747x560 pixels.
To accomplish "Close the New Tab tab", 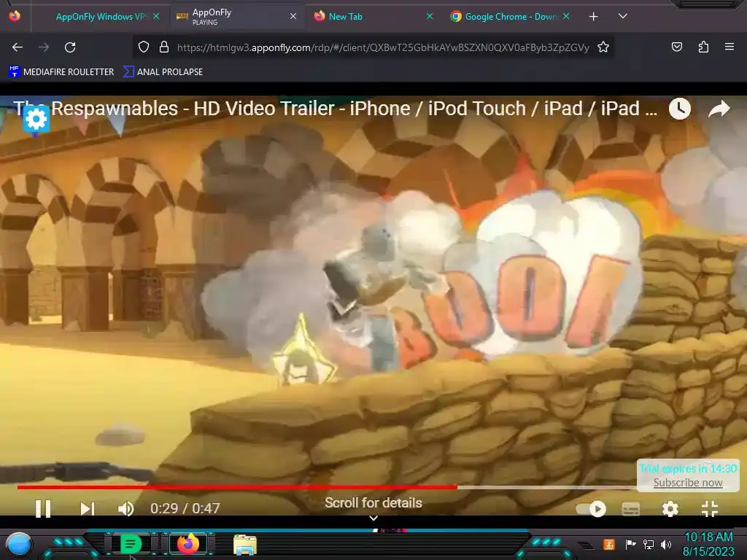I will [430, 16].
